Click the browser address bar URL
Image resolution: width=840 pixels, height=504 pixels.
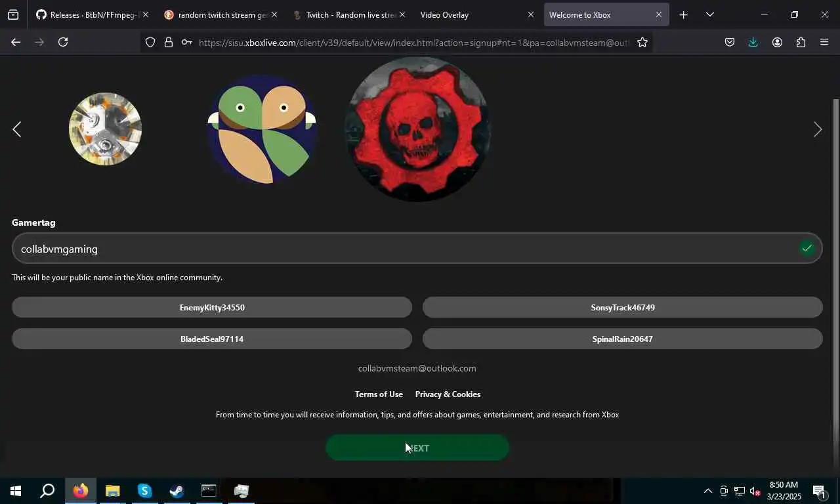tap(413, 42)
